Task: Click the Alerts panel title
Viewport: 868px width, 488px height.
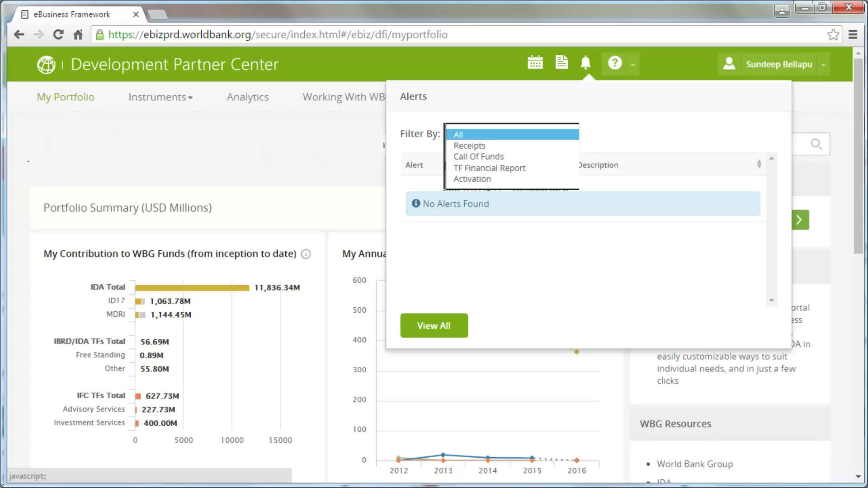Action: pos(413,97)
